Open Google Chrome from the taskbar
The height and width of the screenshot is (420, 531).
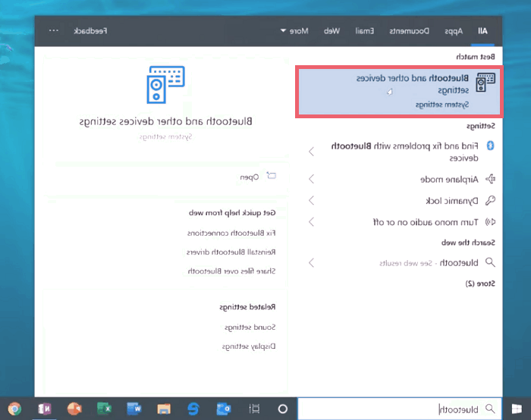(x=14, y=409)
